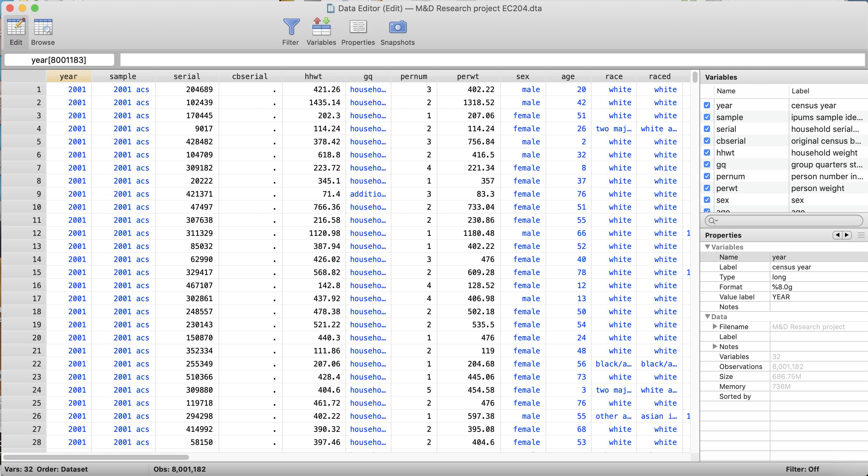The width and height of the screenshot is (868, 476).
Task: Click gq cell 'additio…' in row 9
Action: pyautogui.click(x=368, y=194)
